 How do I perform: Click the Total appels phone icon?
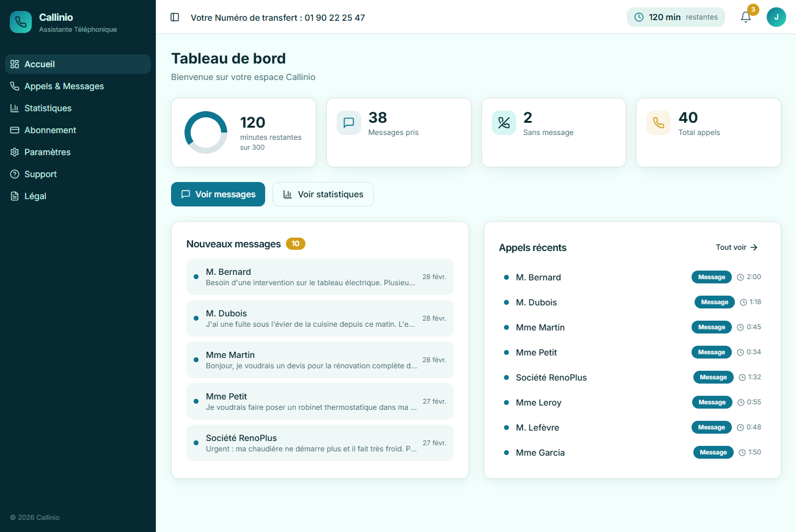click(659, 123)
